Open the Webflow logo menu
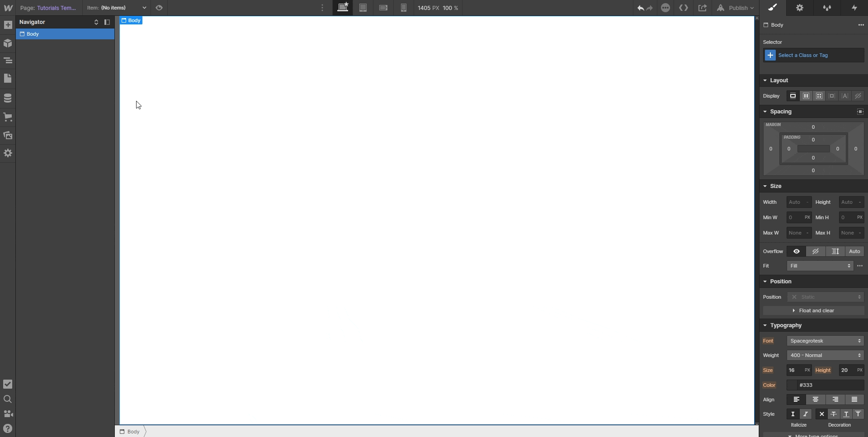The image size is (868, 437). pos(8,8)
